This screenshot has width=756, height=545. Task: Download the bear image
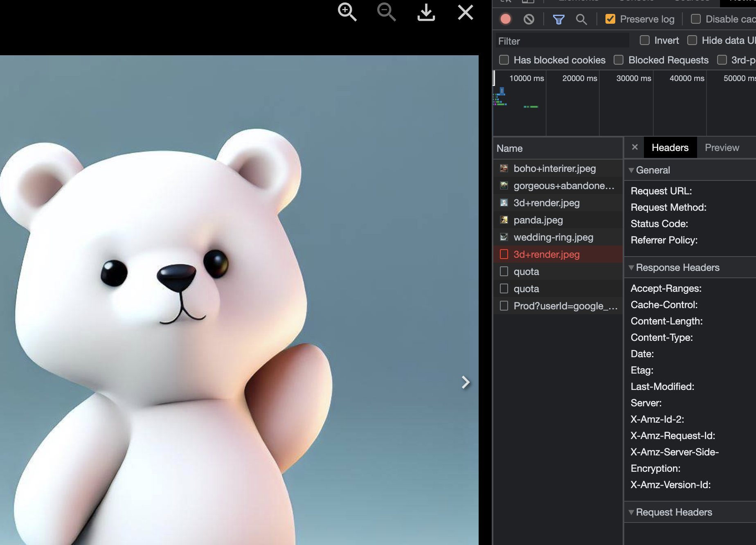pos(426,13)
